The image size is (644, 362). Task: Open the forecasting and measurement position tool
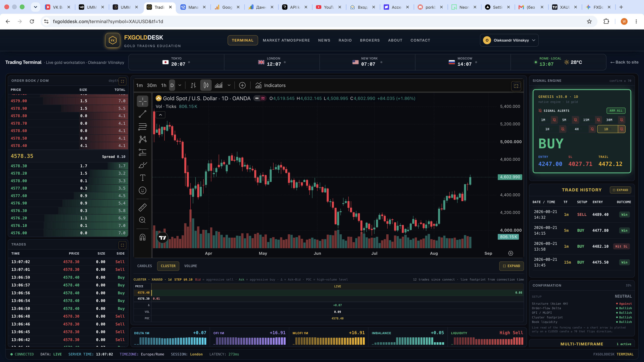pos(143,152)
